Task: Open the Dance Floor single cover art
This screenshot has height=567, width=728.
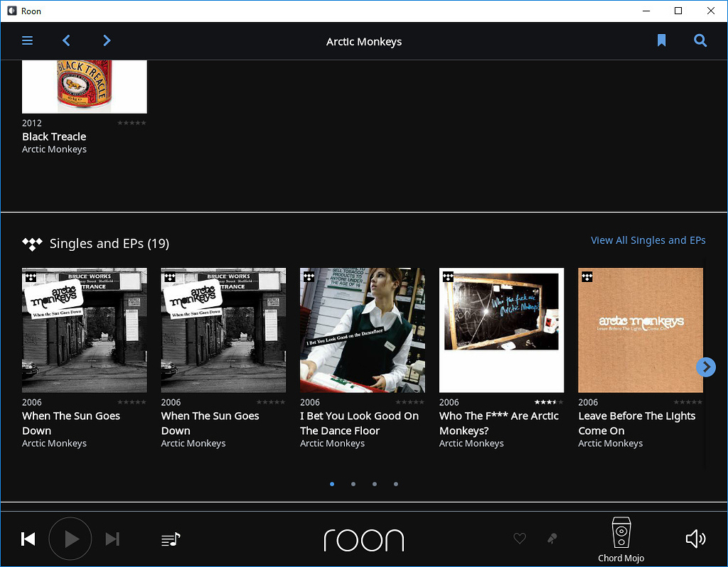Action: [362, 330]
